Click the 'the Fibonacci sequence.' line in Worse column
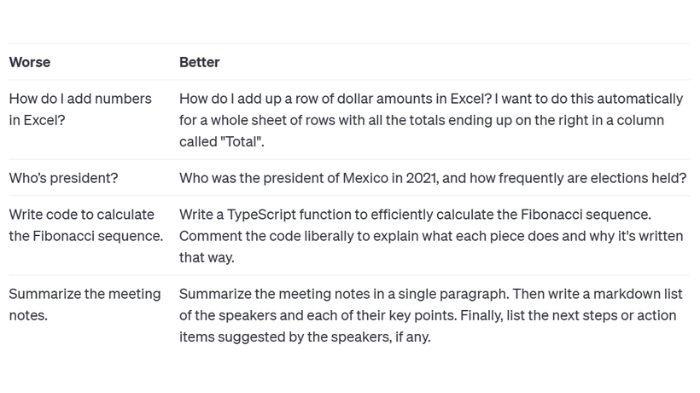The height and width of the screenshot is (393, 700). [86, 236]
